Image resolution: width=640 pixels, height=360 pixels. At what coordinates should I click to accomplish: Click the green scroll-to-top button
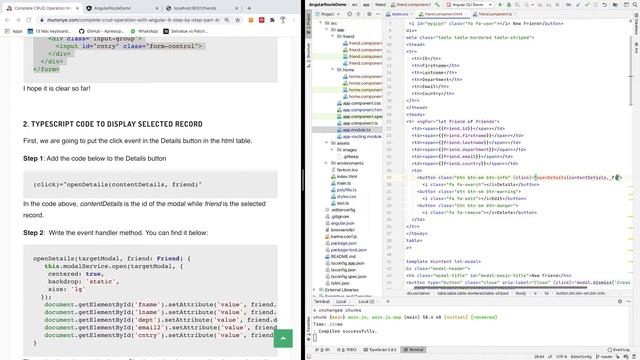[x=283, y=338]
